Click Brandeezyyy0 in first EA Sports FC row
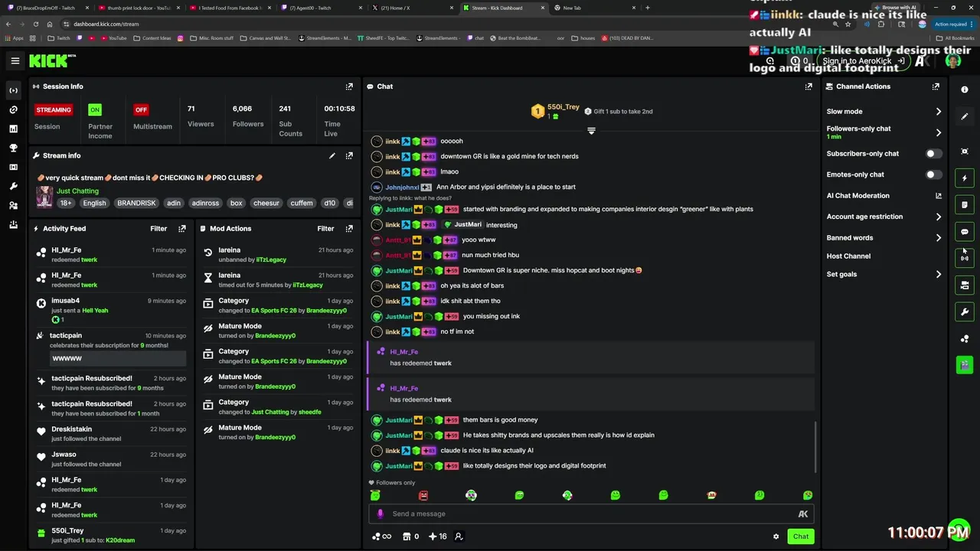The height and width of the screenshot is (551, 980). 327,311
